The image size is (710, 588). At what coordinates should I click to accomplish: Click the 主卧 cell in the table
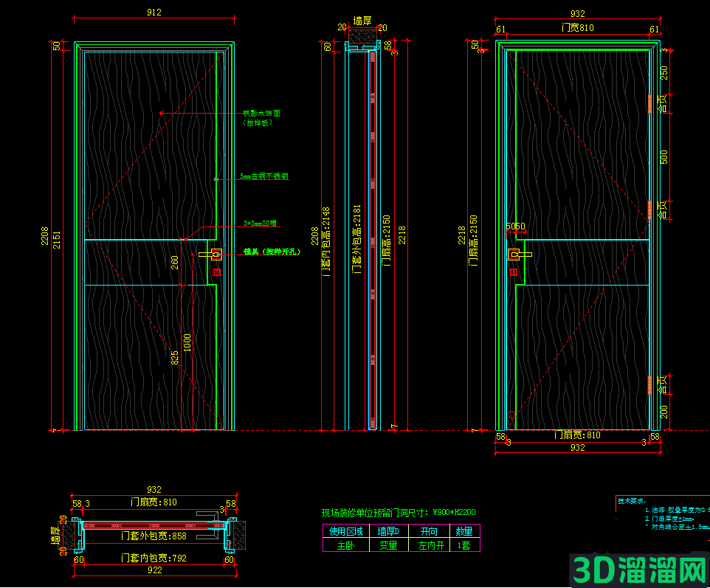(346, 545)
